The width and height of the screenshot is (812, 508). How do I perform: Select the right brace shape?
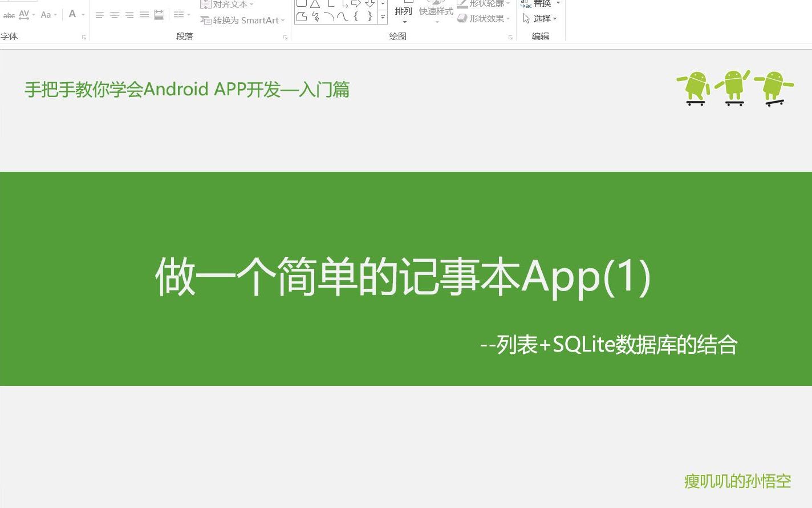tap(370, 17)
